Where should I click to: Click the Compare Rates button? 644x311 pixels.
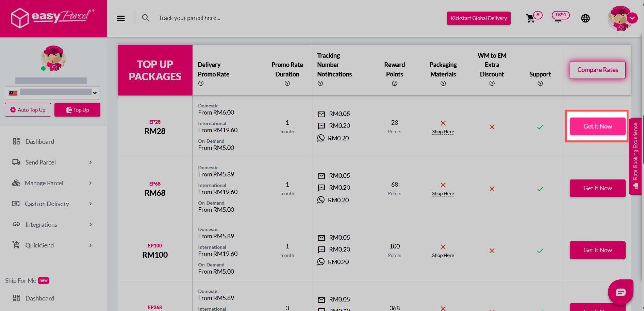click(x=598, y=70)
